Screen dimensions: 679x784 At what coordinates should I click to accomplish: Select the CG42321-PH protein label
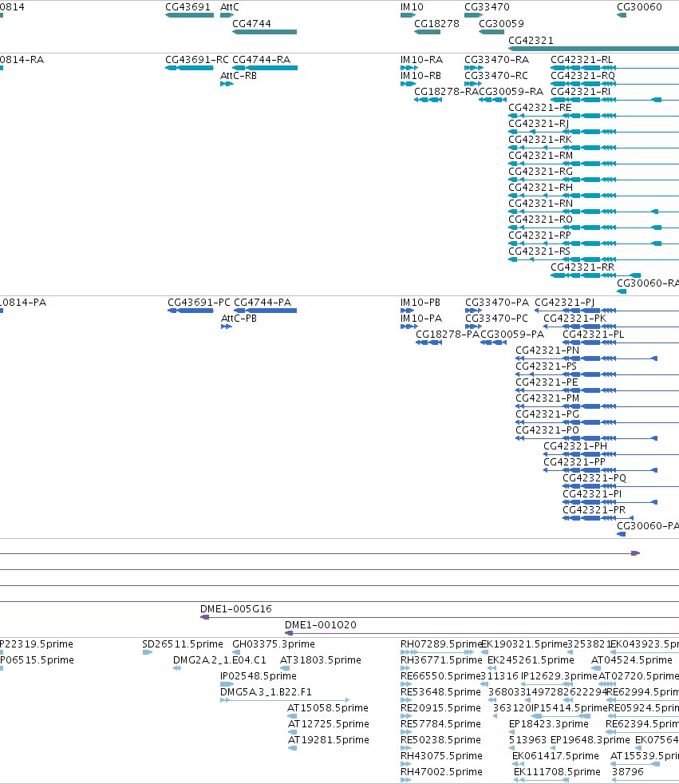click(x=575, y=446)
